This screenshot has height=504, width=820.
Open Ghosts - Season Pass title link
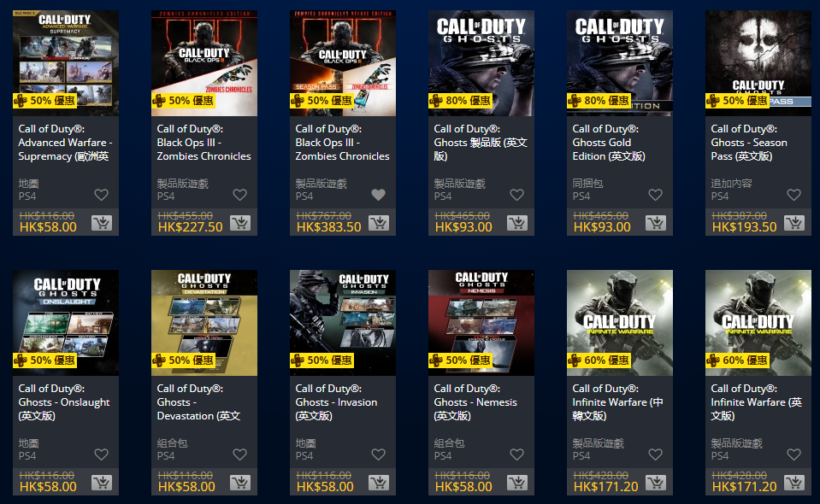(x=749, y=142)
